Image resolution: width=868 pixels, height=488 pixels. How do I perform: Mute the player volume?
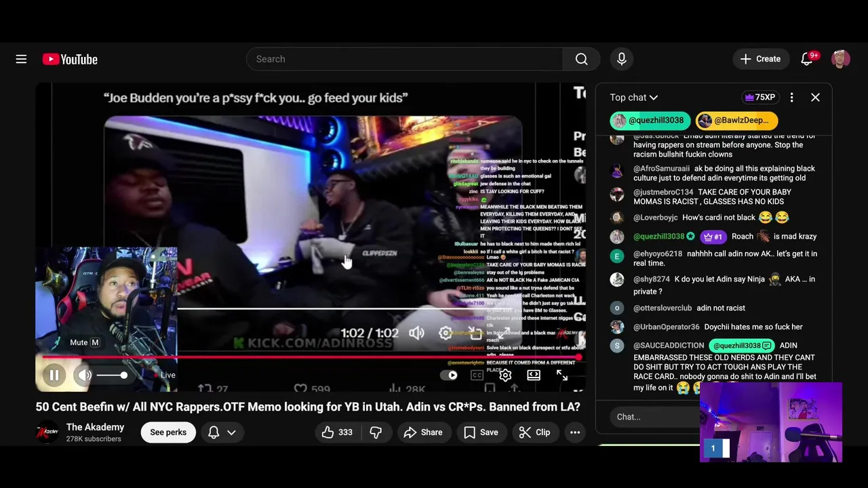[84, 375]
